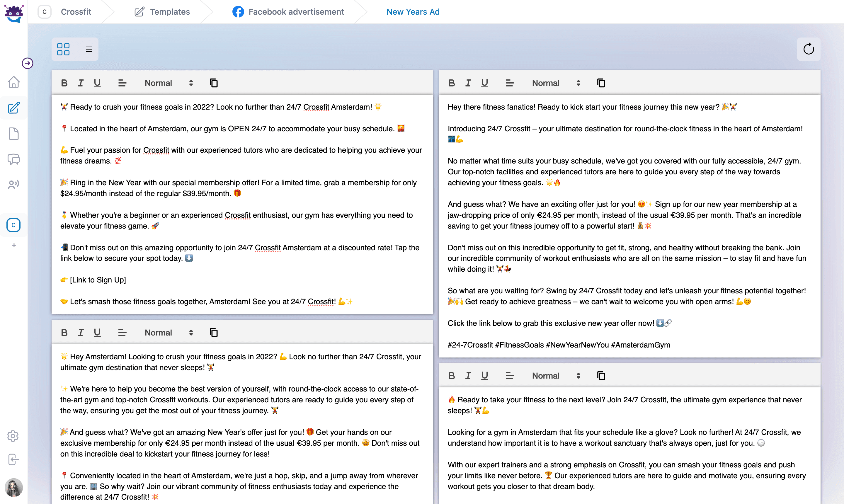Switch to list view layout
This screenshot has width=844, height=504.
click(x=89, y=49)
